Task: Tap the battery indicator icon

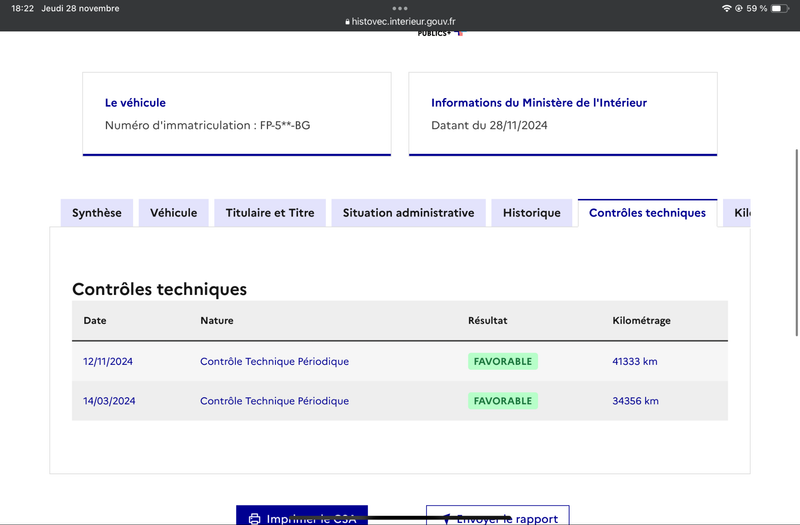Action: pos(780,8)
